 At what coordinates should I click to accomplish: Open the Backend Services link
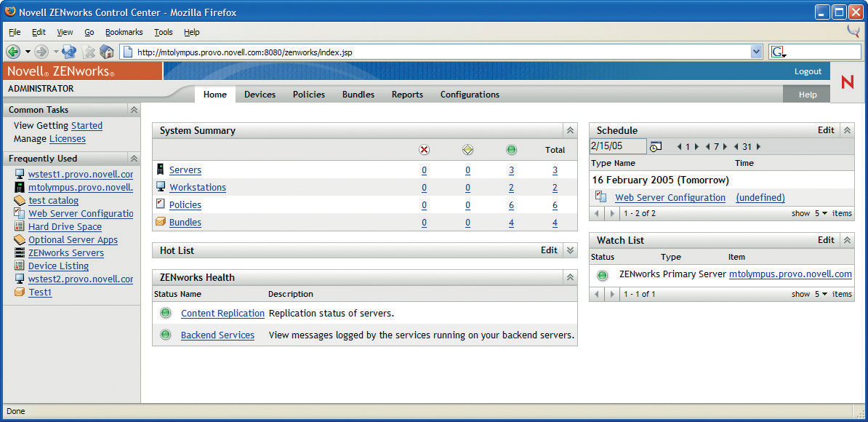[217, 335]
